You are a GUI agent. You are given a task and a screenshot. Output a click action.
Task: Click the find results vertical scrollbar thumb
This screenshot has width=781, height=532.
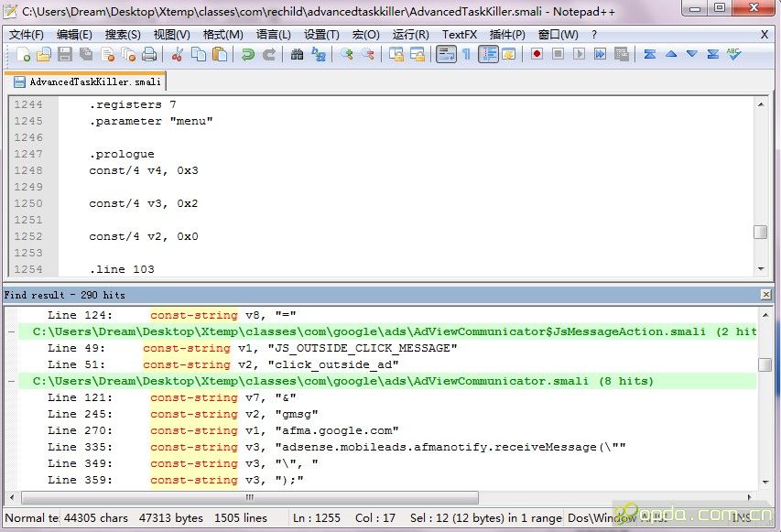point(765,364)
